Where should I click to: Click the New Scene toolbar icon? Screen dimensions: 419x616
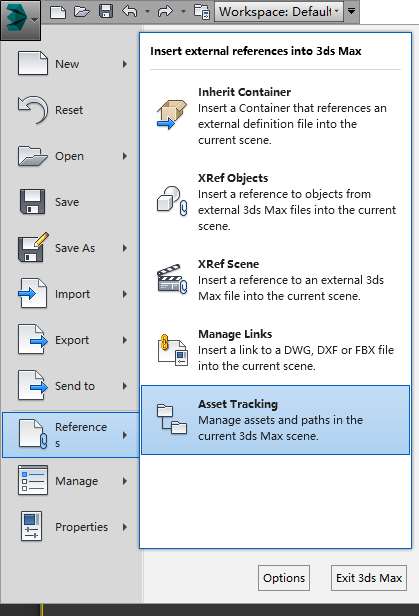(x=58, y=11)
